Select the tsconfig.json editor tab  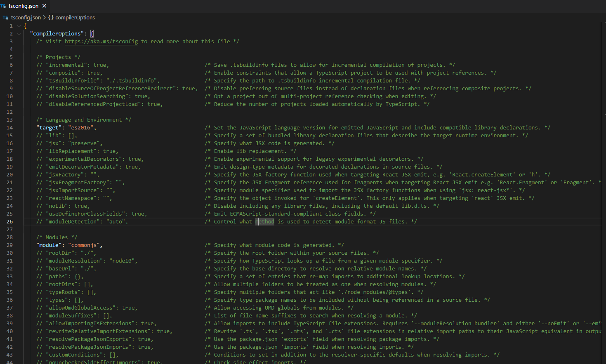(24, 6)
